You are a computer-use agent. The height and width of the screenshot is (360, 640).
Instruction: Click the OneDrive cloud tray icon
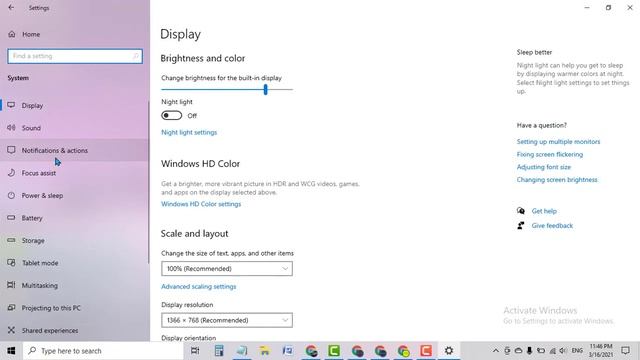coord(518,351)
